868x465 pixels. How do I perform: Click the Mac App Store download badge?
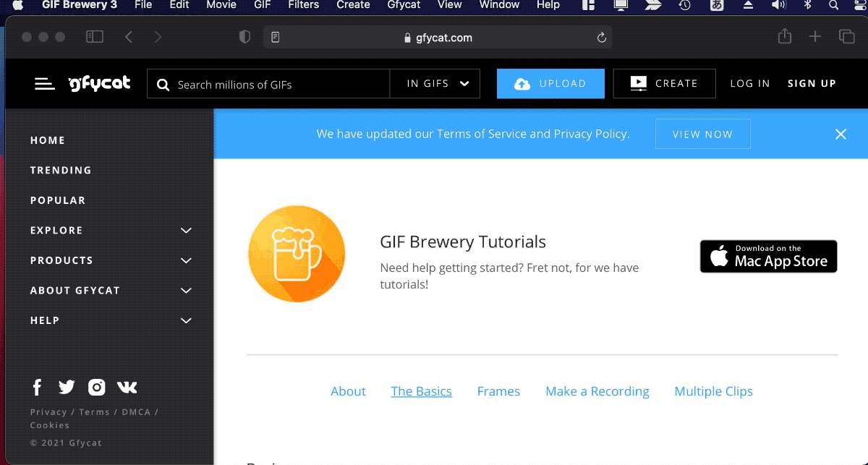point(768,257)
